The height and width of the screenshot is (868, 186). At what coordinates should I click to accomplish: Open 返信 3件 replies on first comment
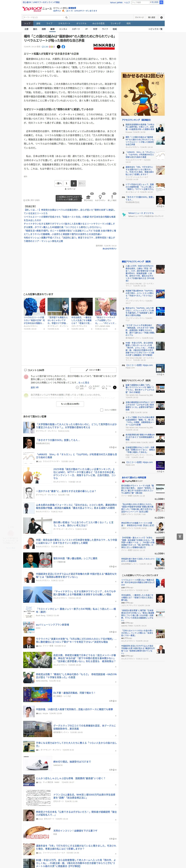coord(35,388)
